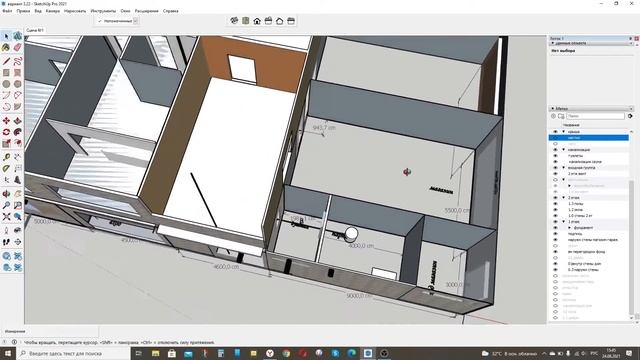Expand the 'фундамент' subfolder
The height and width of the screenshot is (360, 640).
569,228
